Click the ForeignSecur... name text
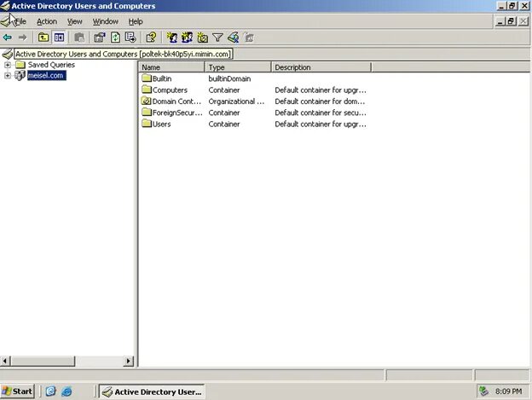Image resolution: width=532 pixels, height=400 pixels. click(177, 113)
